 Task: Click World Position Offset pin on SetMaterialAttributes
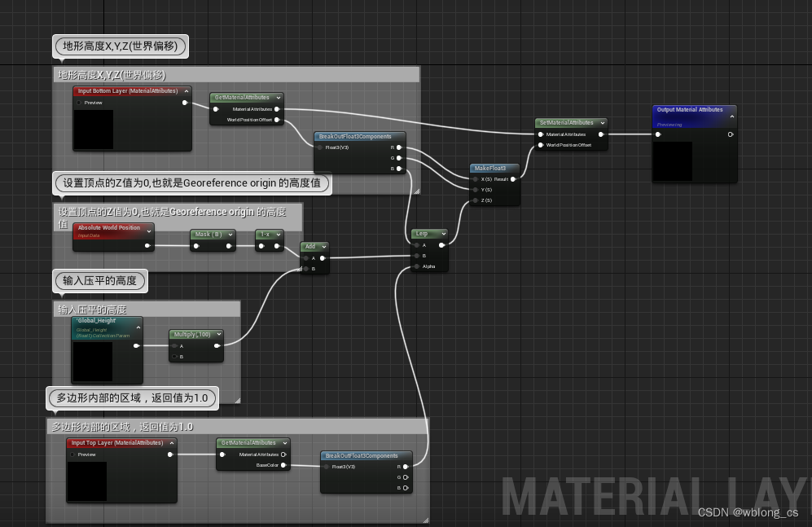click(x=541, y=145)
